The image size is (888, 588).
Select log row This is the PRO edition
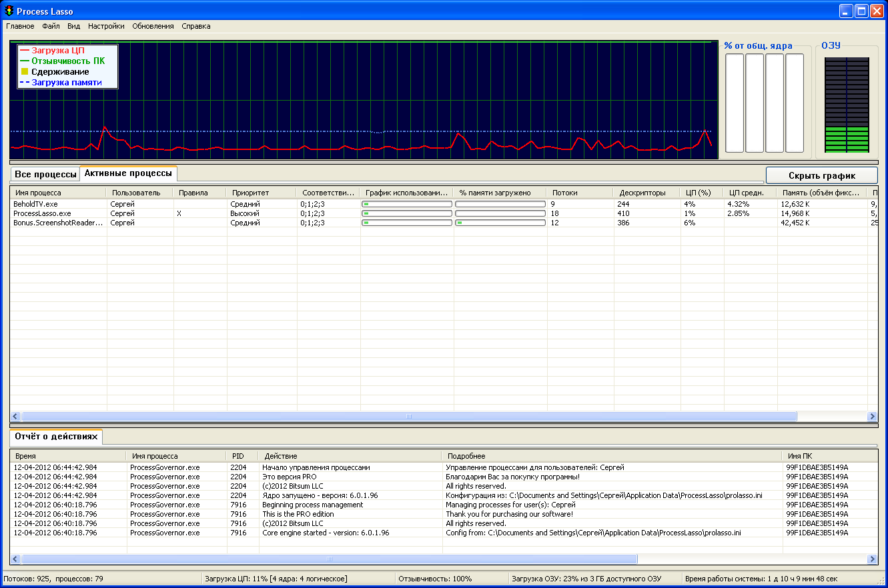(x=444, y=514)
